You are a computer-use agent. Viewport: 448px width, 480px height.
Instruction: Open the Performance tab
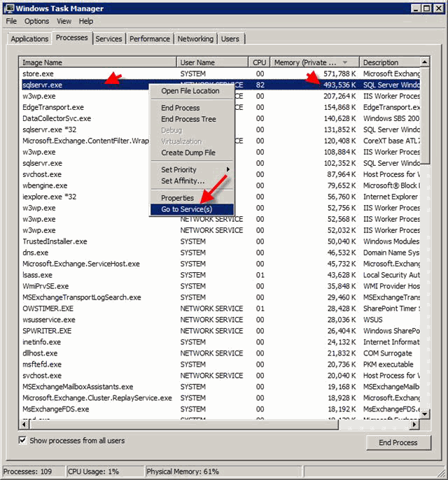150,39
